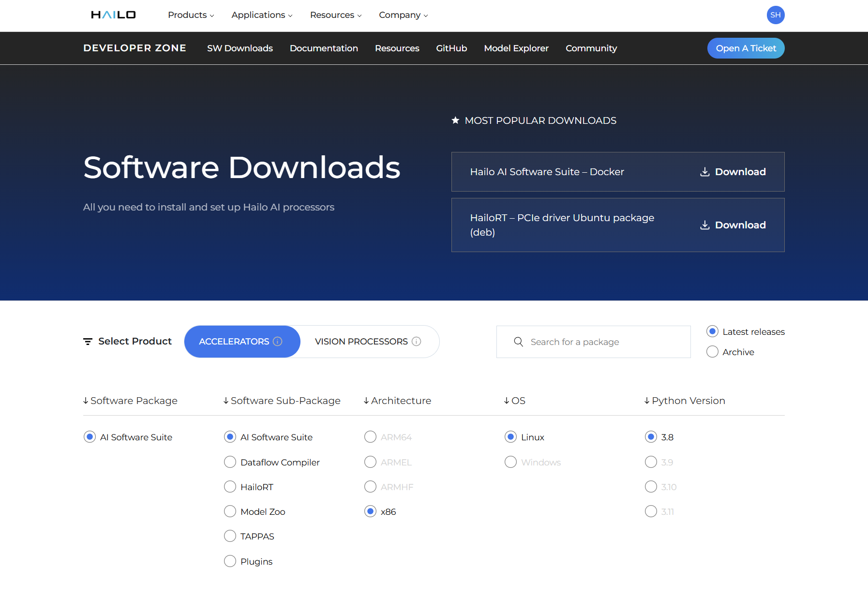Click download icon for AI Software Suite Docker

705,172
